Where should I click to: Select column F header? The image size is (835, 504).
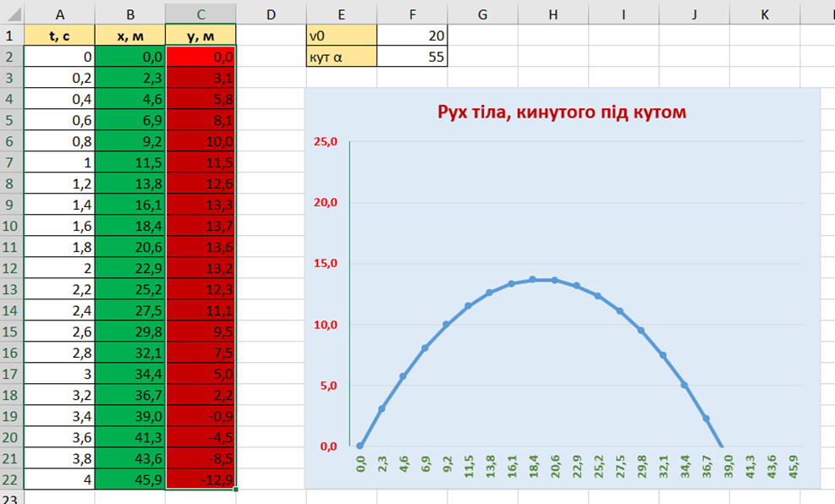point(412,14)
